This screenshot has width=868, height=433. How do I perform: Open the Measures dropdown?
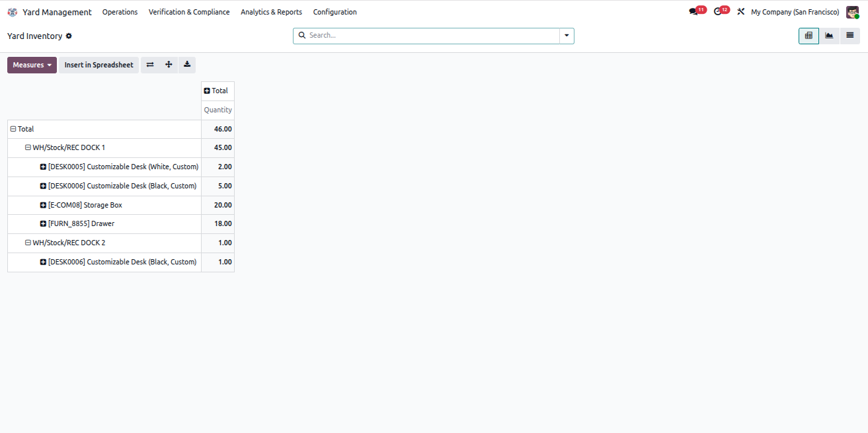point(32,65)
